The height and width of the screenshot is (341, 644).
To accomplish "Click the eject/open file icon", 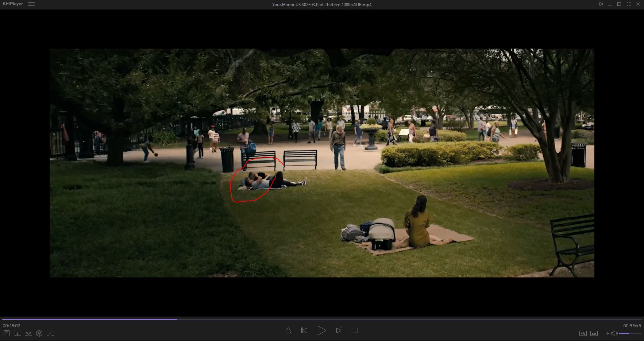I will tap(288, 330).
